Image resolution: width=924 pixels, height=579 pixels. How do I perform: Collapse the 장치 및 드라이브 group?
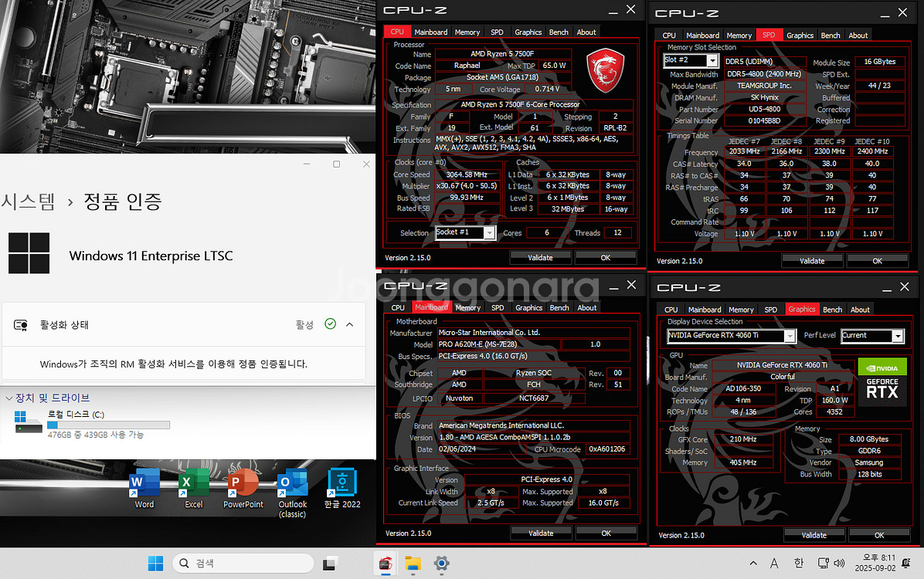(8, 398)
